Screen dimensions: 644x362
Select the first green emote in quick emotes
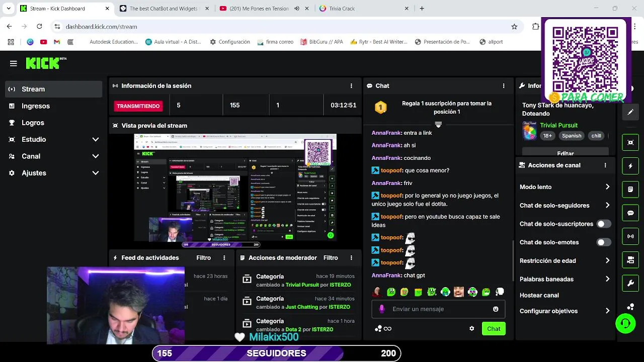click(x=391, y=292)
